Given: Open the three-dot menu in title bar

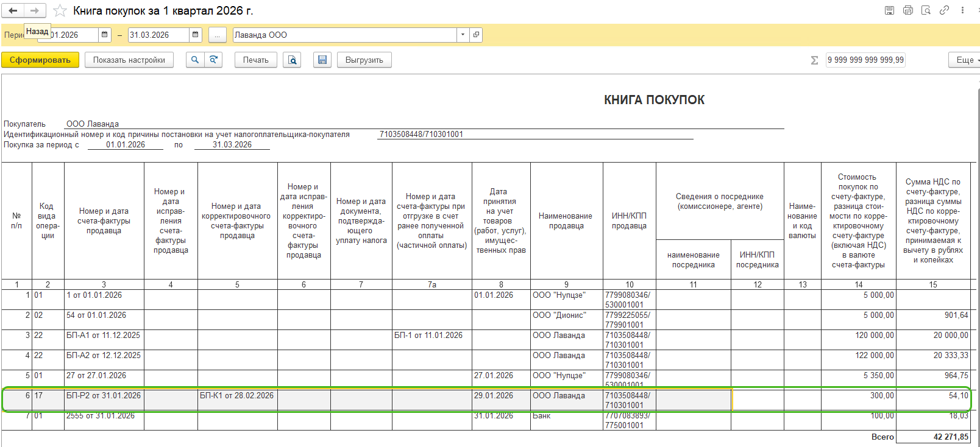Looking at the screenshot, I should point(962,10).
